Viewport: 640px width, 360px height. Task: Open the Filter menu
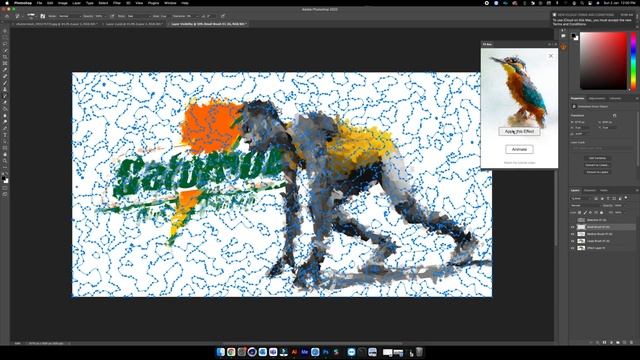click(x=117, y=3)
